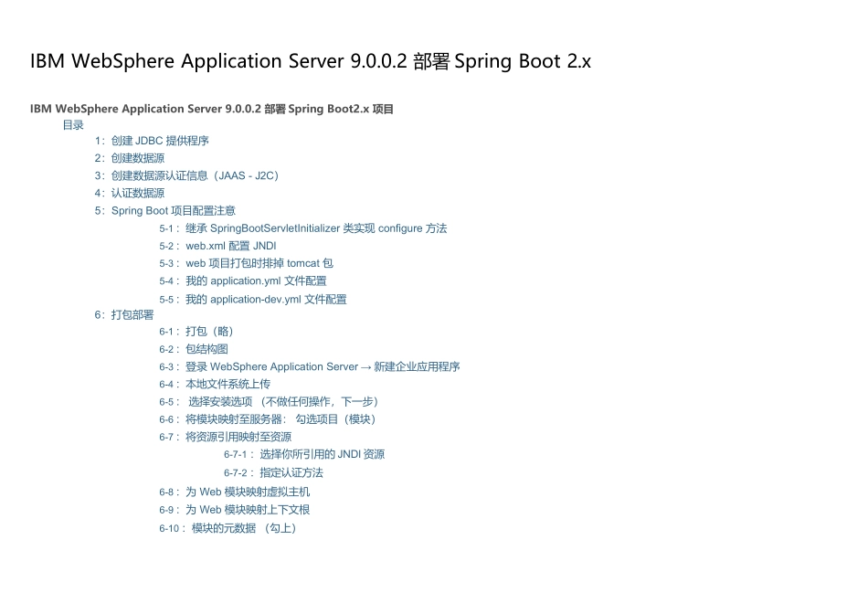Open 6-9 为 Web 模块映射上下文根

[235, 510]
